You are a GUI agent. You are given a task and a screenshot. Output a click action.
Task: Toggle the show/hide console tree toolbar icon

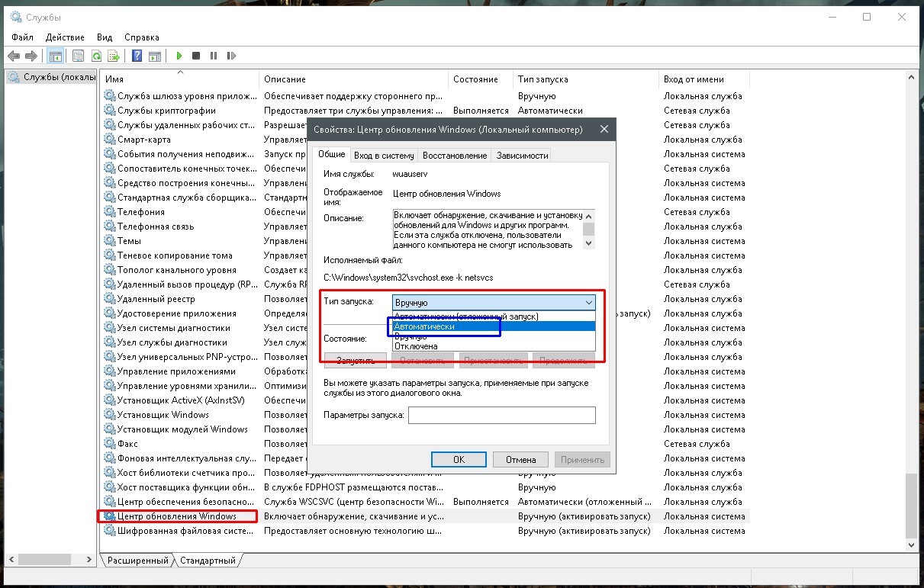tap(55, 56)
